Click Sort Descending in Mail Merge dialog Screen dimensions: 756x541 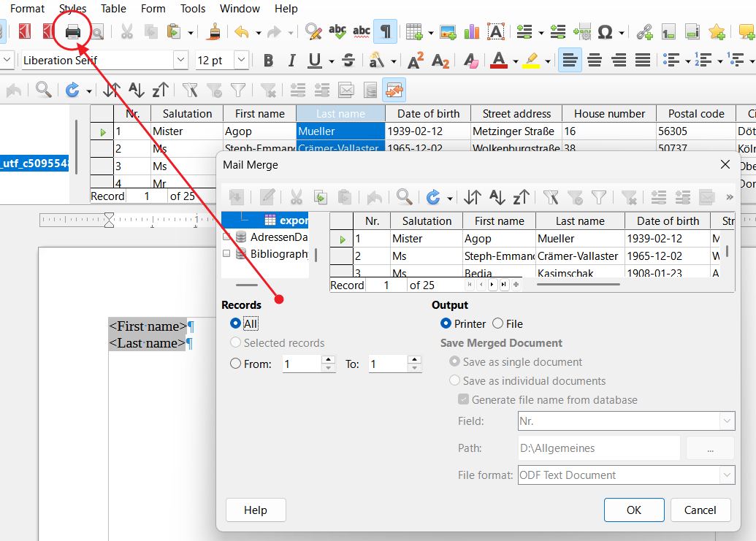pos(522,197)
